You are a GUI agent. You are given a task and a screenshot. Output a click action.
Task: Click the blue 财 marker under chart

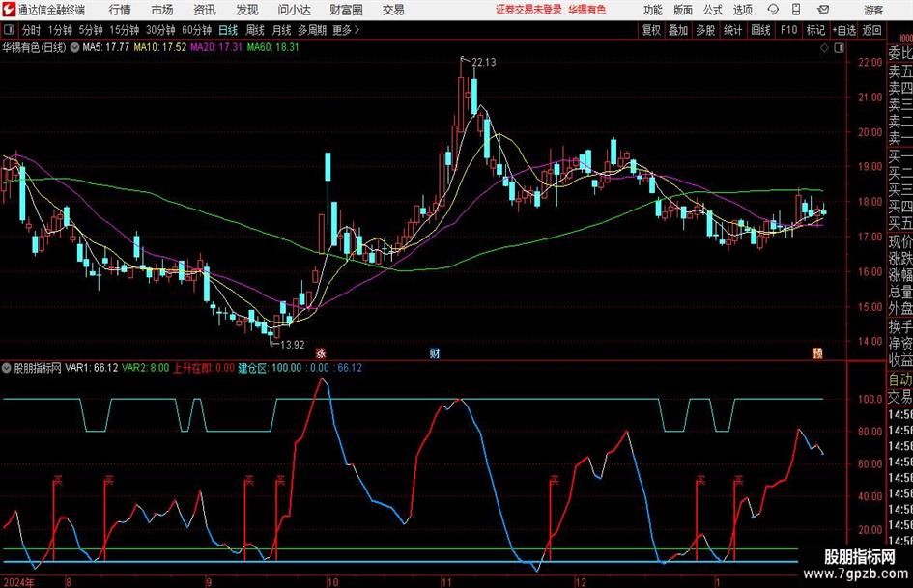435,352
